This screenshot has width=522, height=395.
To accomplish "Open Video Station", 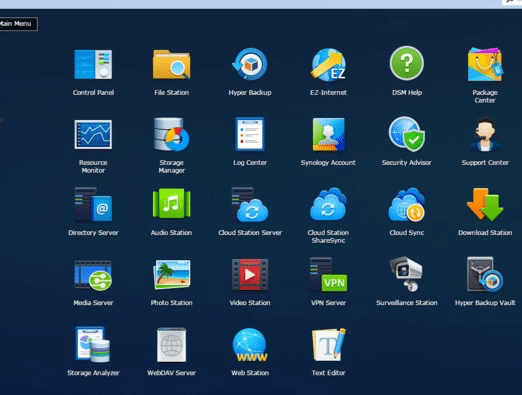I will [x=250, y=274].
